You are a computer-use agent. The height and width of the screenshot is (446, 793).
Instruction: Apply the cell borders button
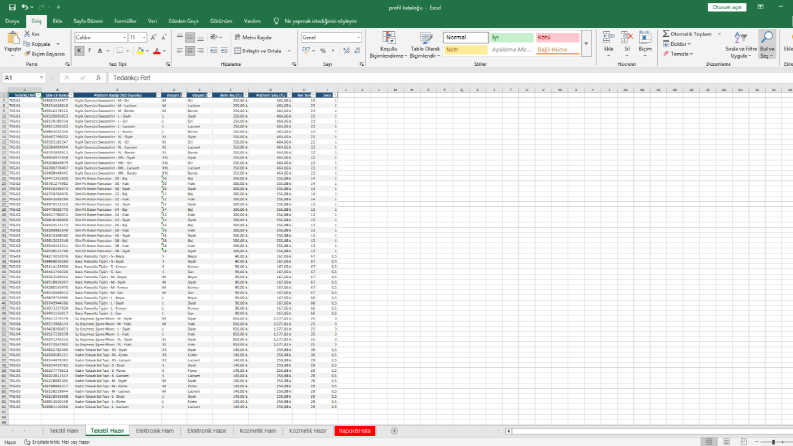click(x=119, y=51)
